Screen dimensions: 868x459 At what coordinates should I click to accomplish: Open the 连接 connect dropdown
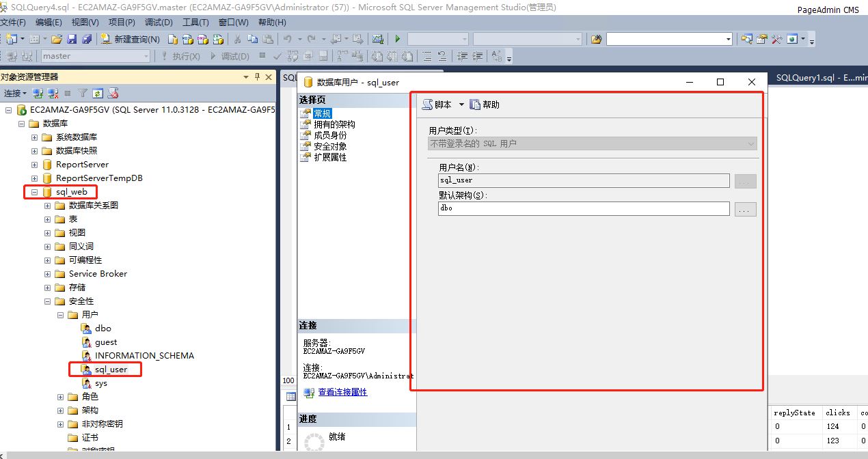click(15, 93)
